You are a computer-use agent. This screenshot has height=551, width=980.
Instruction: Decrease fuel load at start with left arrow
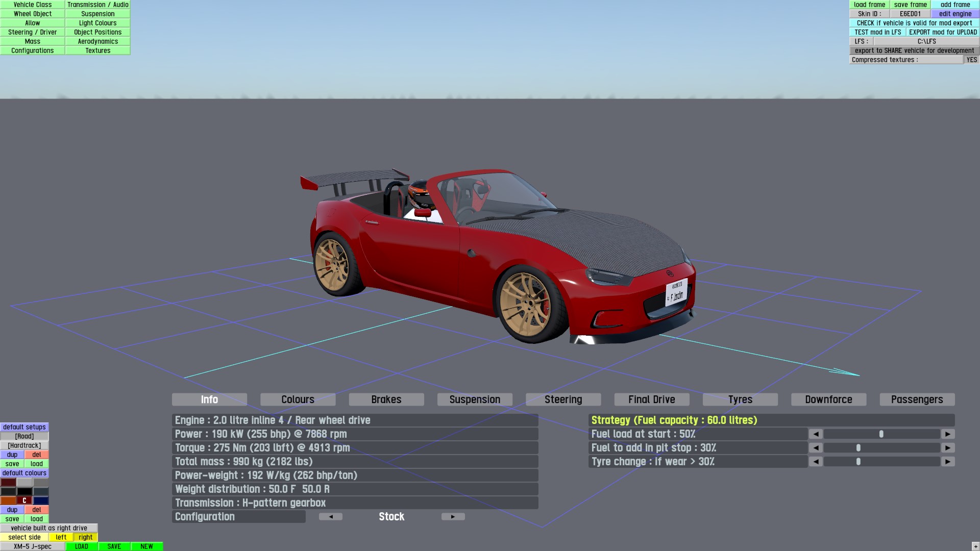point(816,434)
